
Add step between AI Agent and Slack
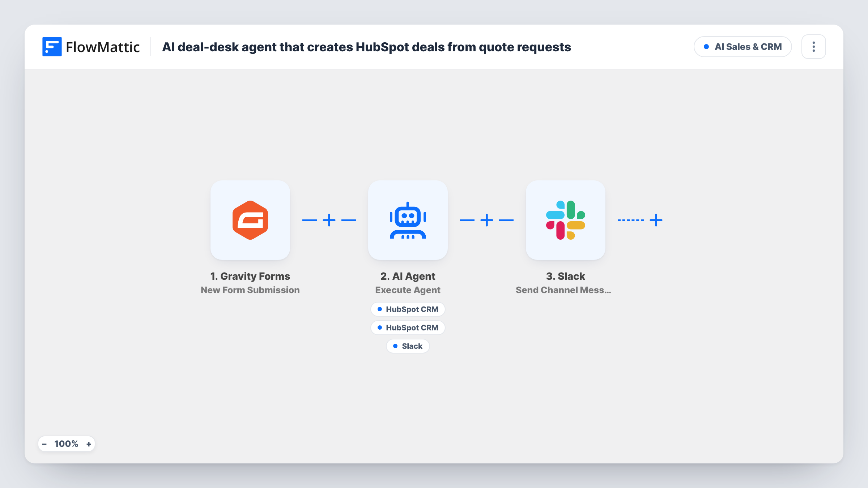(487, 220)
